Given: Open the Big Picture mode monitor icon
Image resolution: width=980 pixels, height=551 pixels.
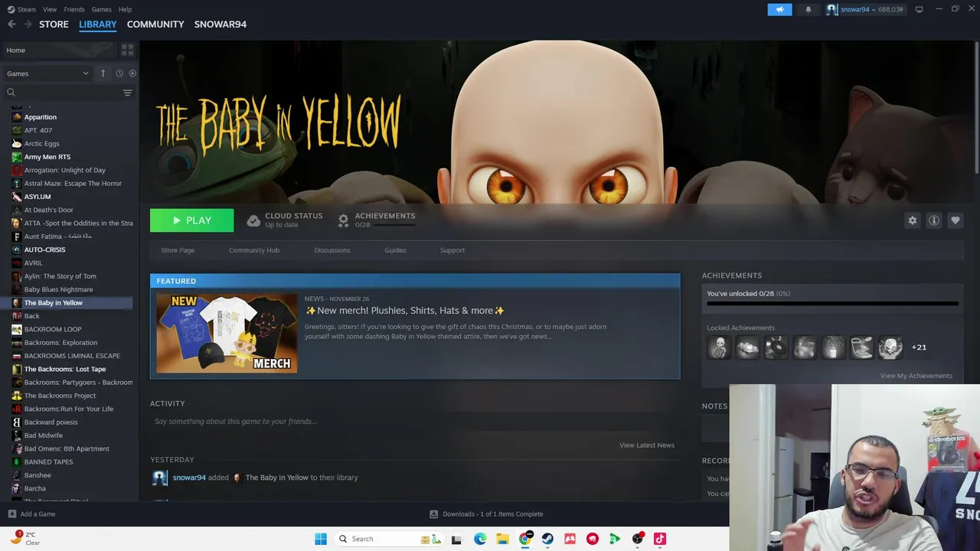Looking at the screenshot, I should tap(919, 9).
